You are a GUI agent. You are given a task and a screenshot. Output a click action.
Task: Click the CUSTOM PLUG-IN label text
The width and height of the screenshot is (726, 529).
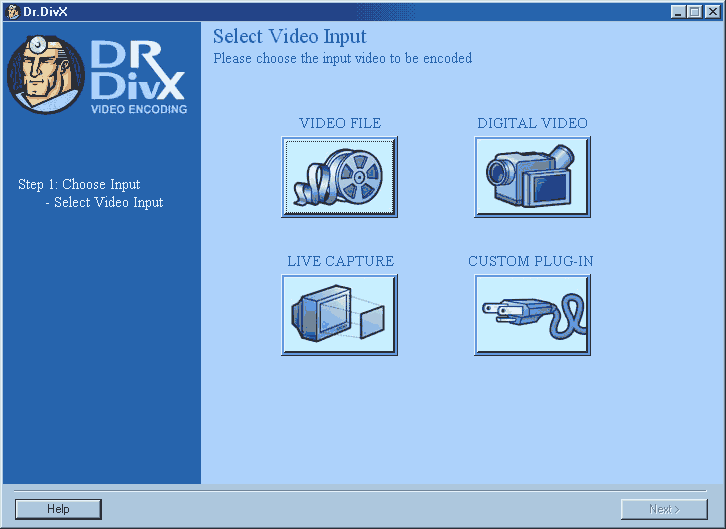tap(531, 261)
